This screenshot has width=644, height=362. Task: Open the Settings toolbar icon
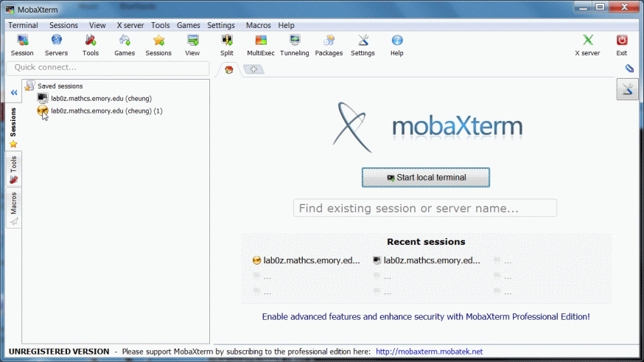pyautogui.click(x=363, y=45)
